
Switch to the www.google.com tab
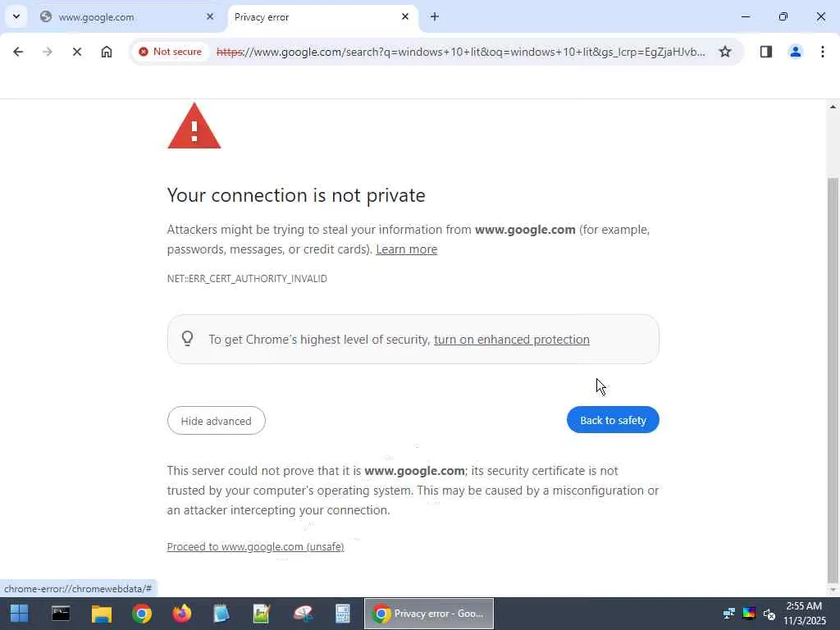115,16
